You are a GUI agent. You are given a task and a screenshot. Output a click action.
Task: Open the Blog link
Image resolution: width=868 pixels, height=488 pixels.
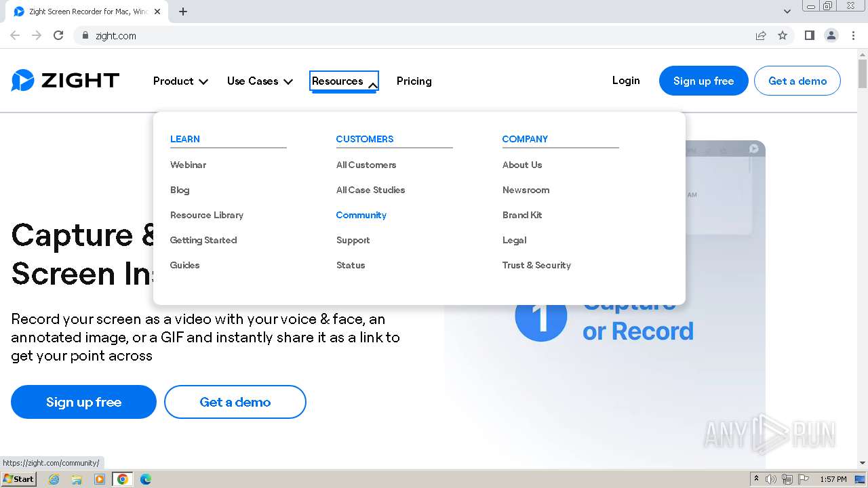tap(180, 190)
